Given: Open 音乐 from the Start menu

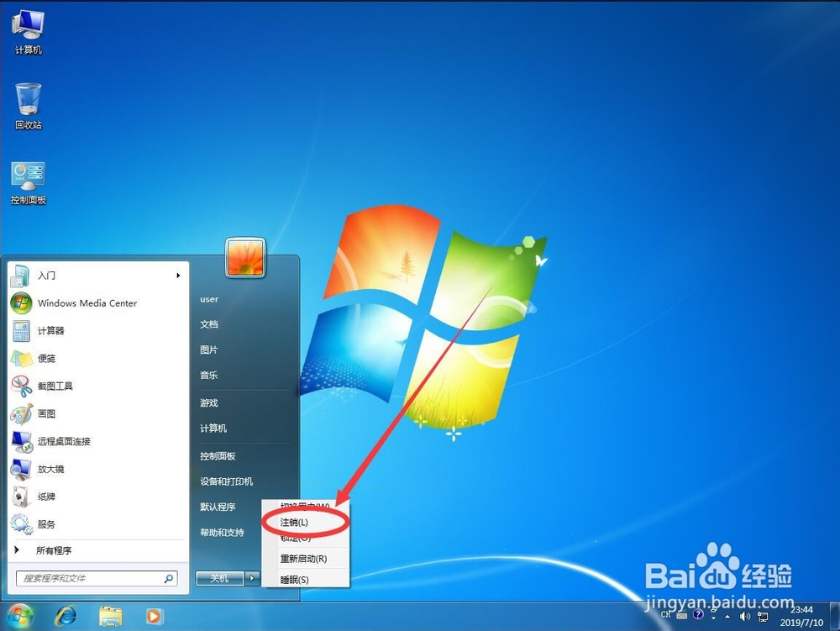Looking at the screenshot, I should [x=209, y=375].
